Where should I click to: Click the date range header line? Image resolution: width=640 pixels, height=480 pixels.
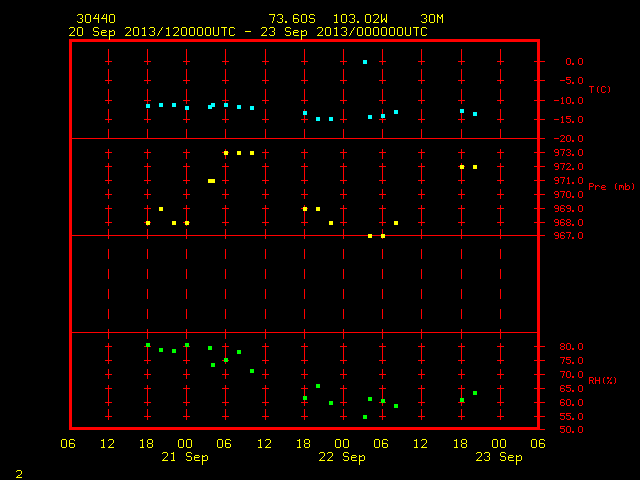pyautogui.click(x=248, y=32)
